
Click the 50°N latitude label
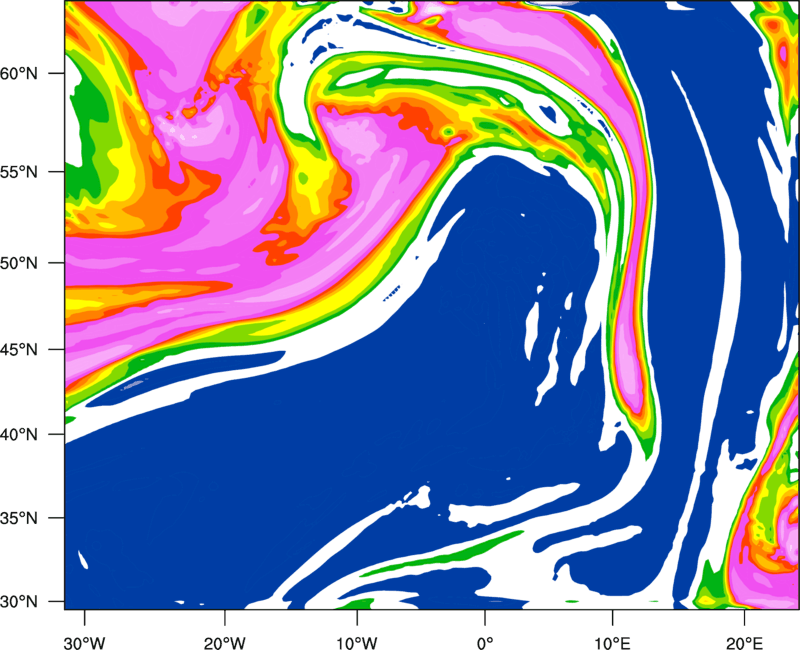19,263
